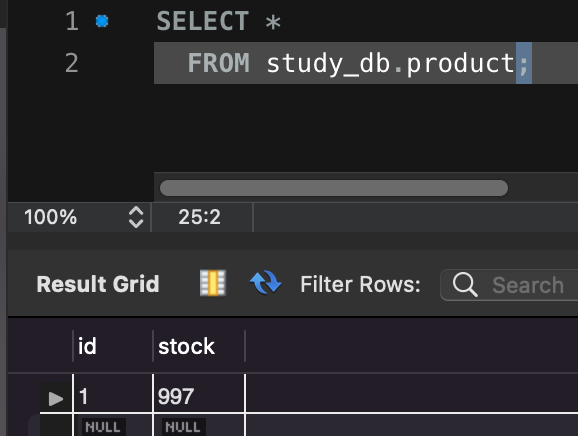Click the Filter Rows search field

tap(509, 285)
